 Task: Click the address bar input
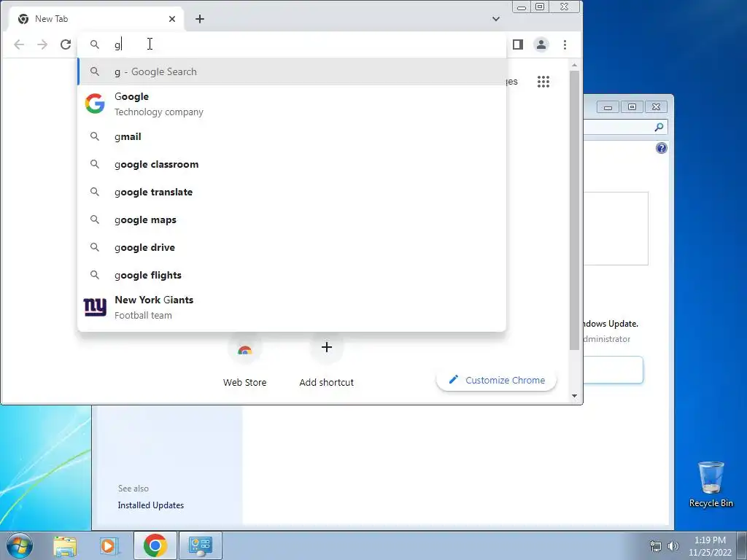tap(292, 44)
